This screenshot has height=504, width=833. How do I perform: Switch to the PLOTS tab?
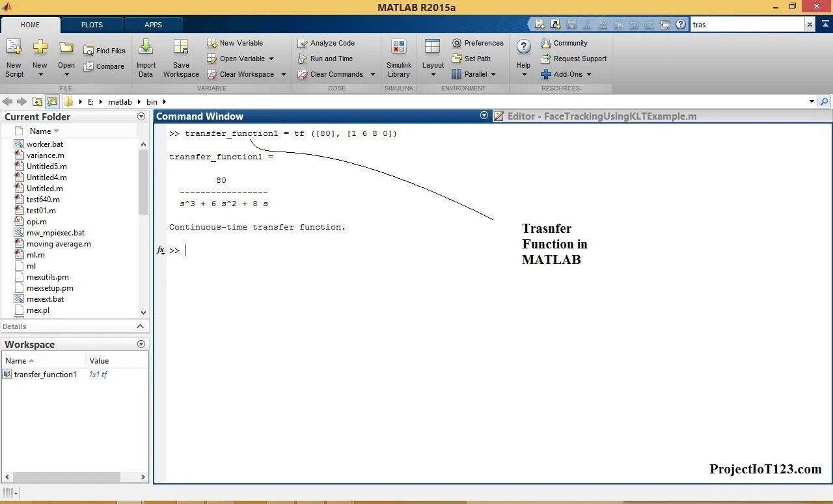click(x=92, y=25)
